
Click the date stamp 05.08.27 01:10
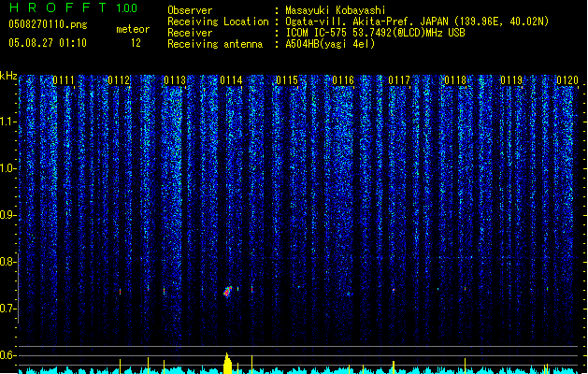pos(48,43)
